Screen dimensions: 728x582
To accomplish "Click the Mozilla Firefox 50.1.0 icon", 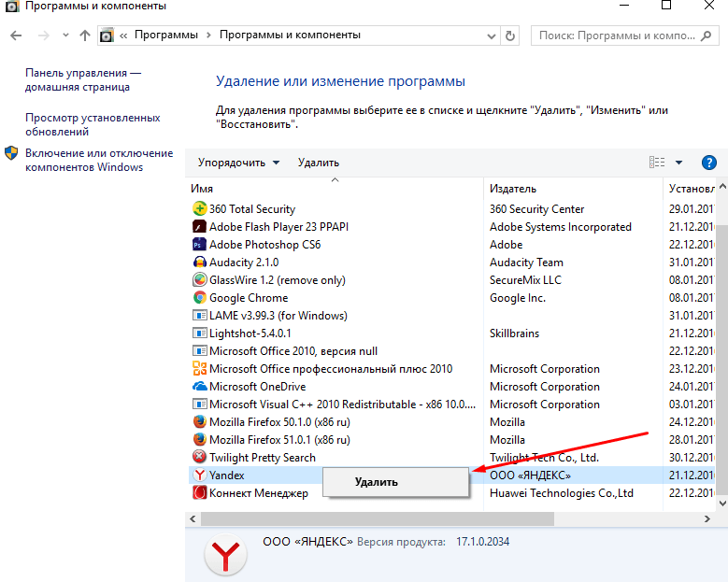I will (199, 421).
